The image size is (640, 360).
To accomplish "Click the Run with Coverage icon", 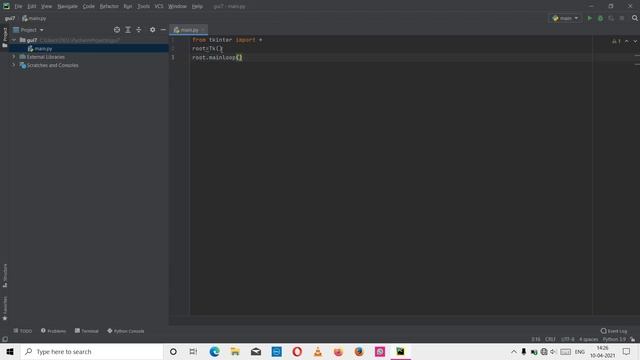I will point(611,18).
